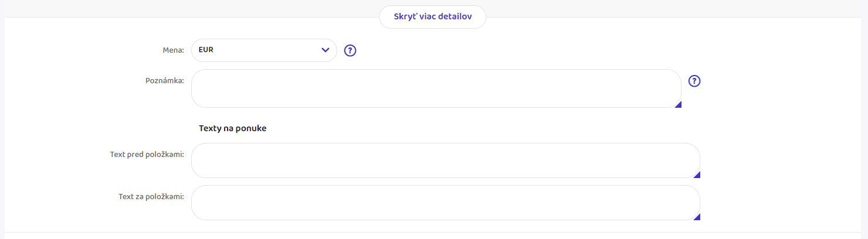Click resize corner of Text pred položkami
The width and height of the screenshot is (868, 239).
click(x=697, y=175)
